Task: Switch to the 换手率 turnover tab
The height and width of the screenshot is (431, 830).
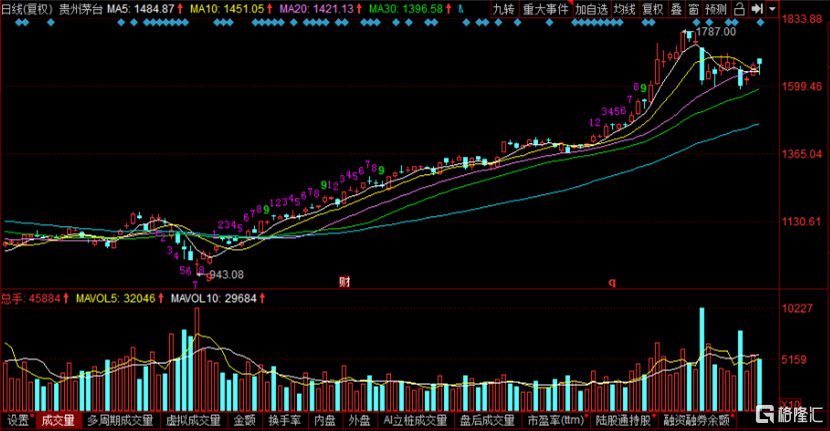Action: (x=285, y=420)
